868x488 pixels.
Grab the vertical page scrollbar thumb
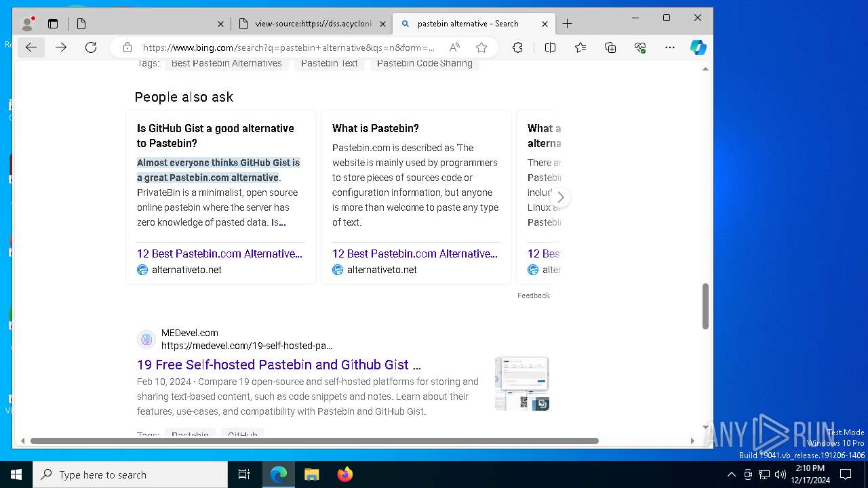pos(705,306)
